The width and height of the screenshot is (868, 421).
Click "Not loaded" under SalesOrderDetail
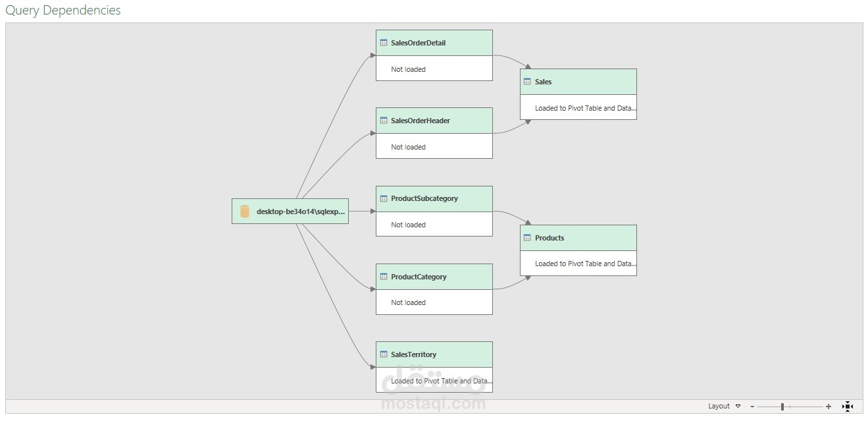408,69
